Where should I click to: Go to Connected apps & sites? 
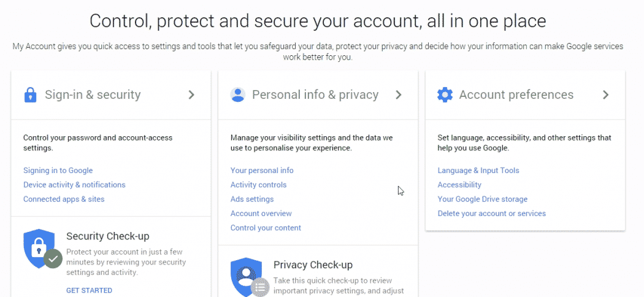(x=64, y=199)
